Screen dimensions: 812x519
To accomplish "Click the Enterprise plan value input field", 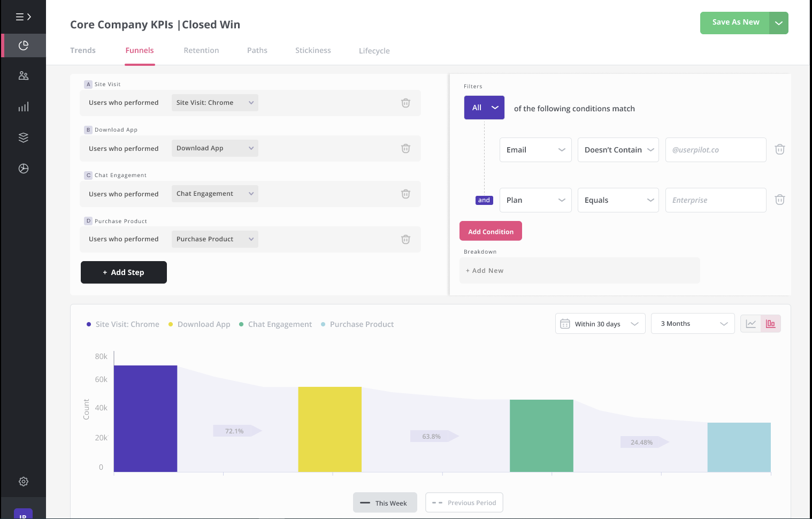I will click(x=715, y=200).
